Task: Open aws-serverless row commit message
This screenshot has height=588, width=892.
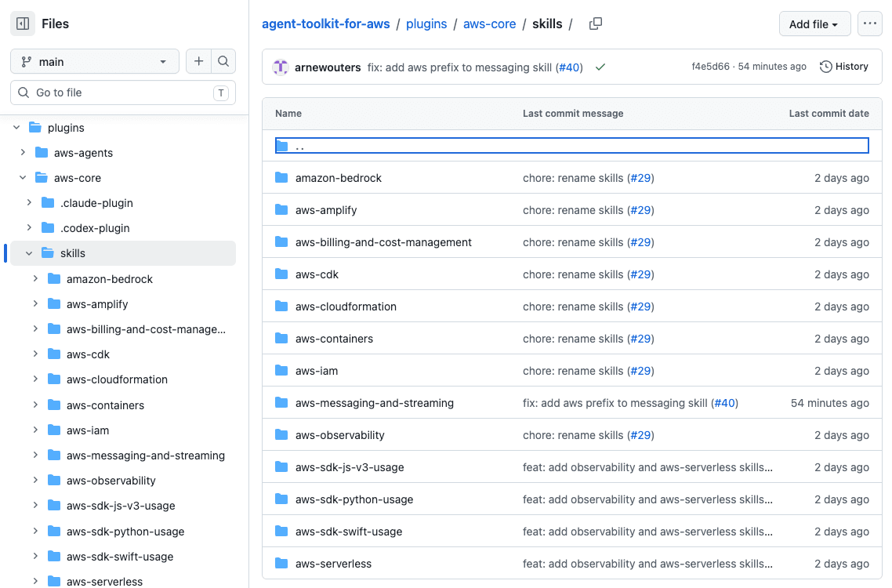Action: [647, 564]
